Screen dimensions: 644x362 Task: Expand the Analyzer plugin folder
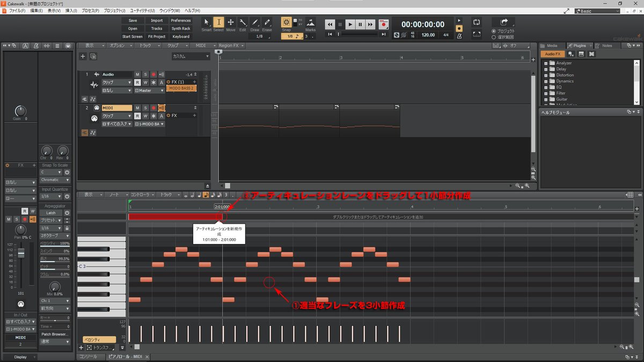point(546,63)
